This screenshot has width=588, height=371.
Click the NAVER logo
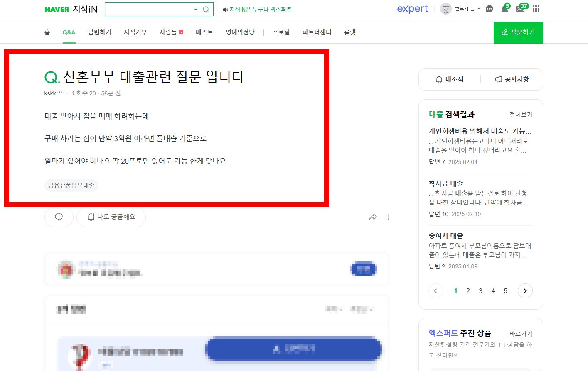point(57,9)
